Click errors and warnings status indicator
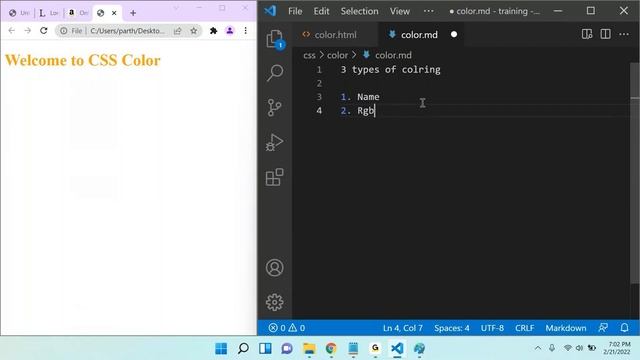 tap(287, 328)
